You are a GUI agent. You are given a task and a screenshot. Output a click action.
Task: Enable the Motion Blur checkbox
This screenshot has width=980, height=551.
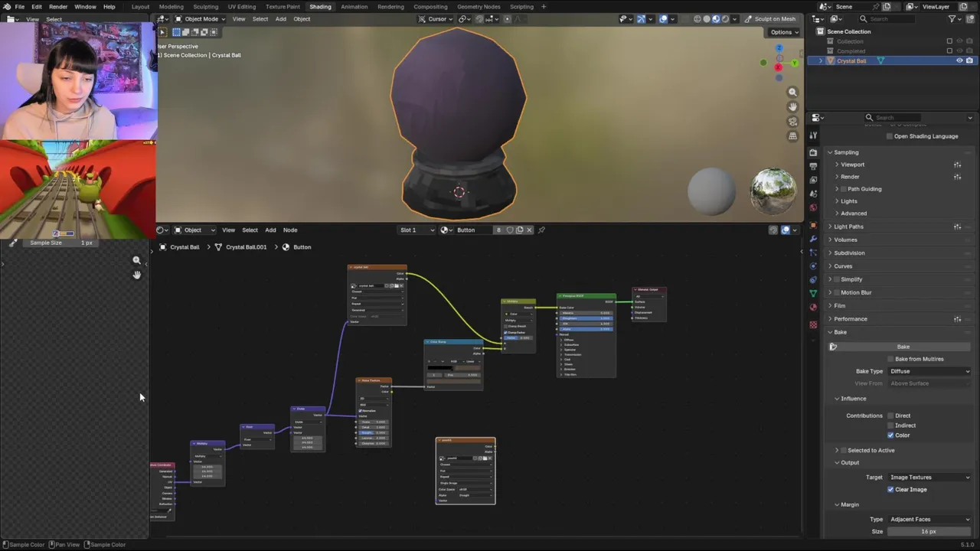(x=836, y=292)
